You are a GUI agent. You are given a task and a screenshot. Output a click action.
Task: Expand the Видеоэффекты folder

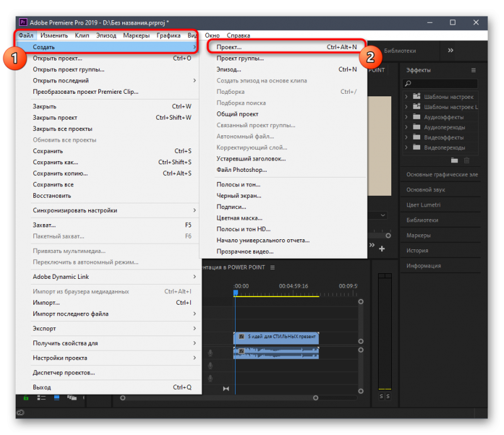406,137
